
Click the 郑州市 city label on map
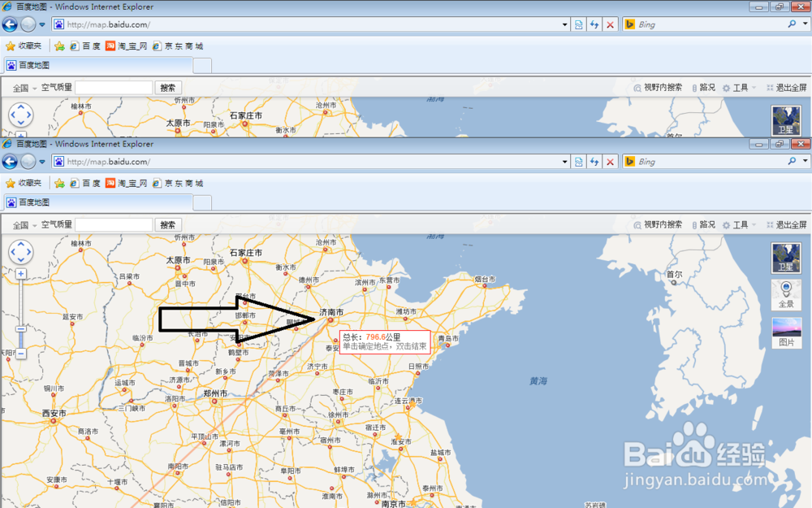[215, 393]
